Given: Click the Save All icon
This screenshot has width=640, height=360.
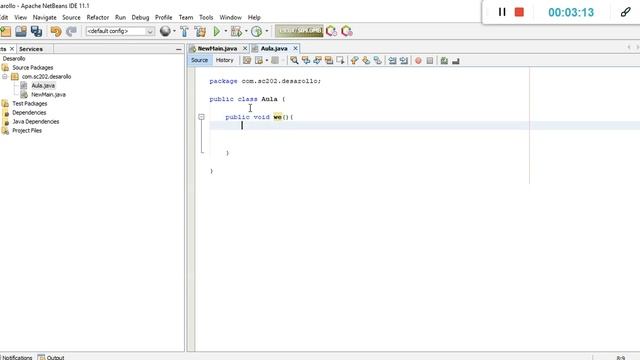Looking at the screenshot, I should [36, 31].
